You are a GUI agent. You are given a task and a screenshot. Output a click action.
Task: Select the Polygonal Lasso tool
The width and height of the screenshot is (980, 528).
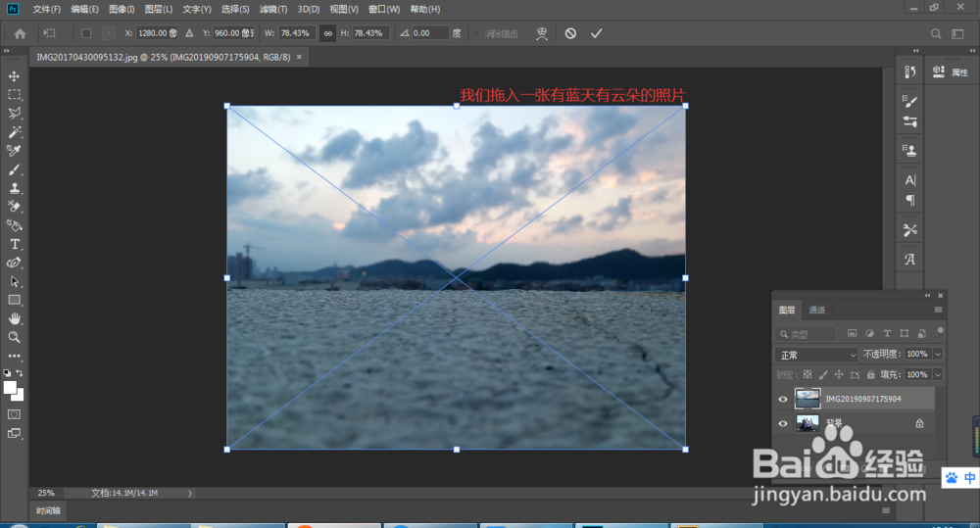click(x=14, y=113)
